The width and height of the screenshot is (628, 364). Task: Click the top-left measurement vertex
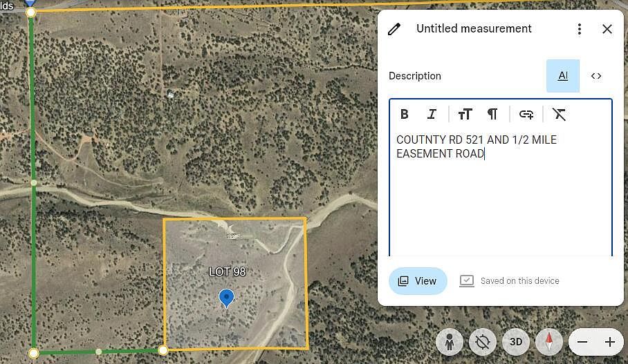point(31,12)
